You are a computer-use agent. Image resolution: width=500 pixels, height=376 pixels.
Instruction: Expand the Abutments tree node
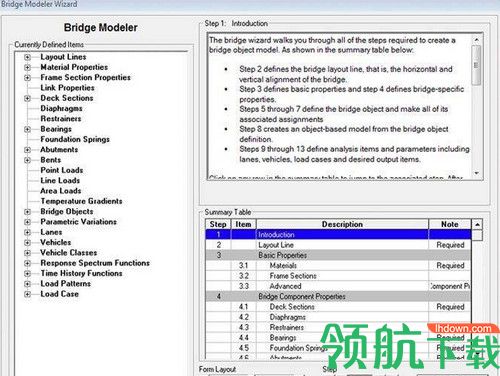27,150
